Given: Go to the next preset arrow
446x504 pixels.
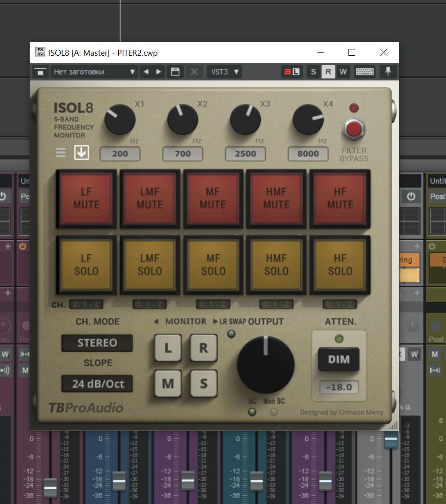Looking at the screenshot, I should click(x=159, y=72).
